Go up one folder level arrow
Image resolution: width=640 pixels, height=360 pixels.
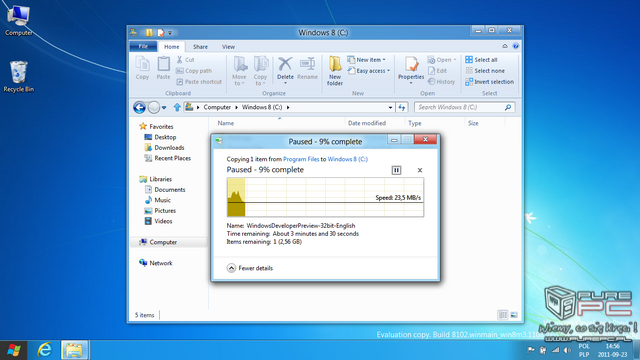point(177,107)
